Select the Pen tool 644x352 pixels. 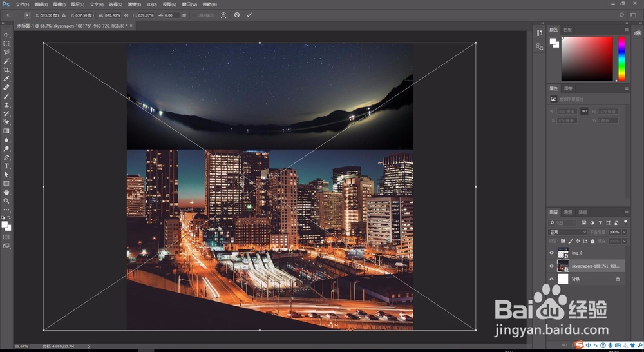[6, 157]
